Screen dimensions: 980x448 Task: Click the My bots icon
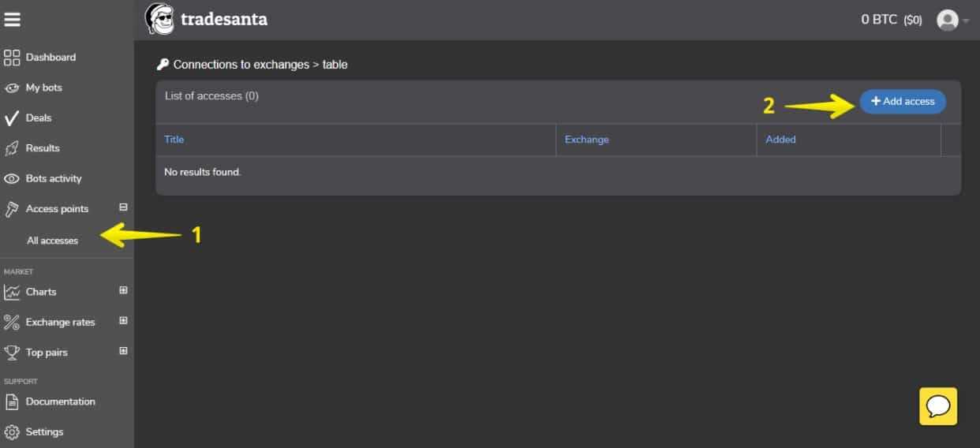[12, 88]
